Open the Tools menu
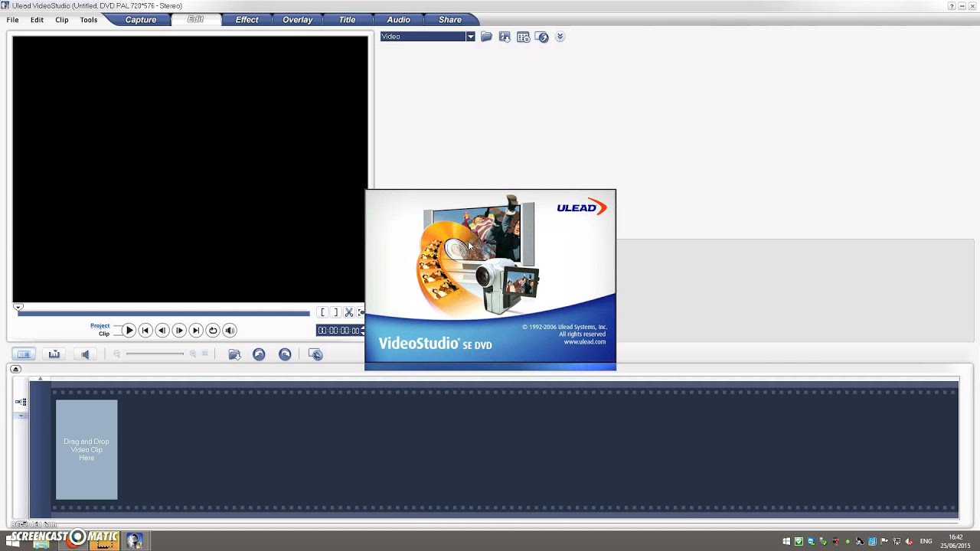 (89, 20)
